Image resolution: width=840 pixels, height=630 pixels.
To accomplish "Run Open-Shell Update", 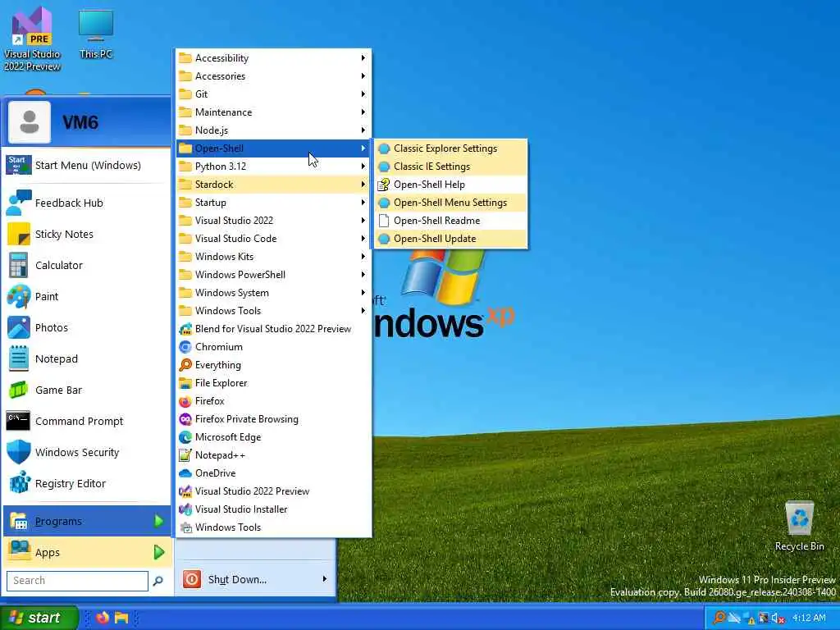I will pyautogui.click(x=451, y=239).
